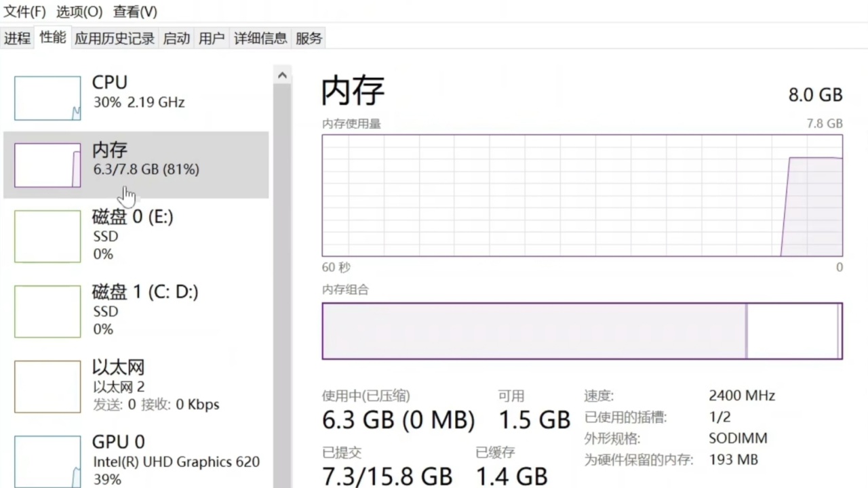Open the 以太网 network graph thumbnail
Viewport: 868px width, 488px height.
(x=47, y=386)
